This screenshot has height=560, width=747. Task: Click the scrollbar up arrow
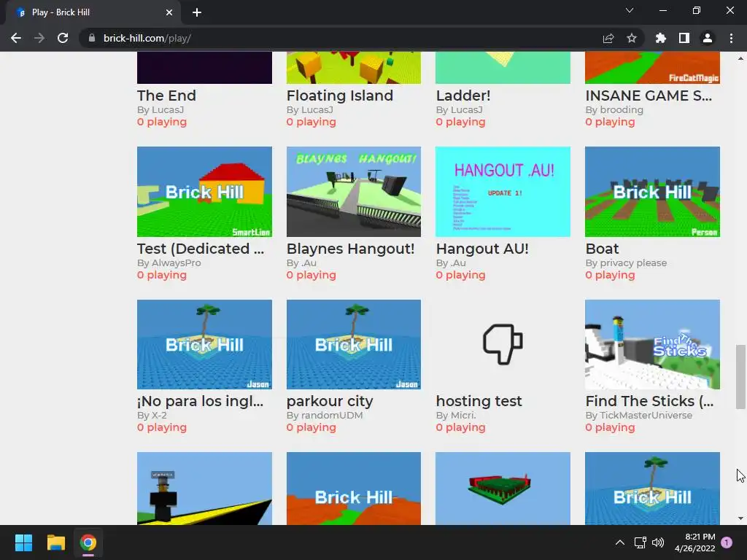click(x=740, y=58)
